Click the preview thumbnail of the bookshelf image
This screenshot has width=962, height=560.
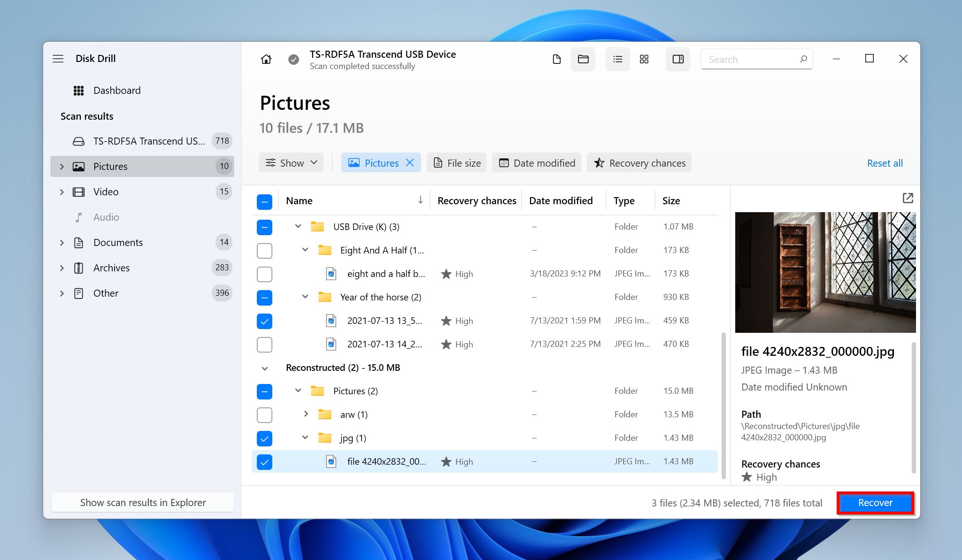click(825, 272)
